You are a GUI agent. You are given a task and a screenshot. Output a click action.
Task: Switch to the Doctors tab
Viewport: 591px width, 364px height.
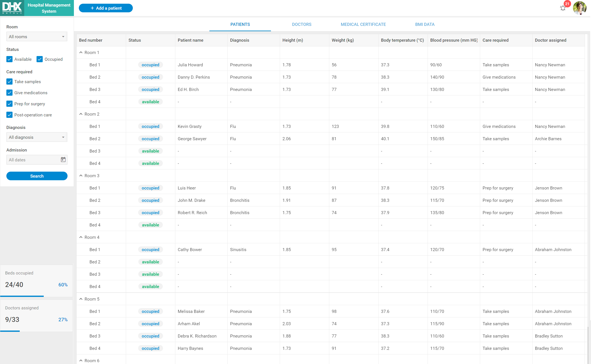click(x=302, y=24)
